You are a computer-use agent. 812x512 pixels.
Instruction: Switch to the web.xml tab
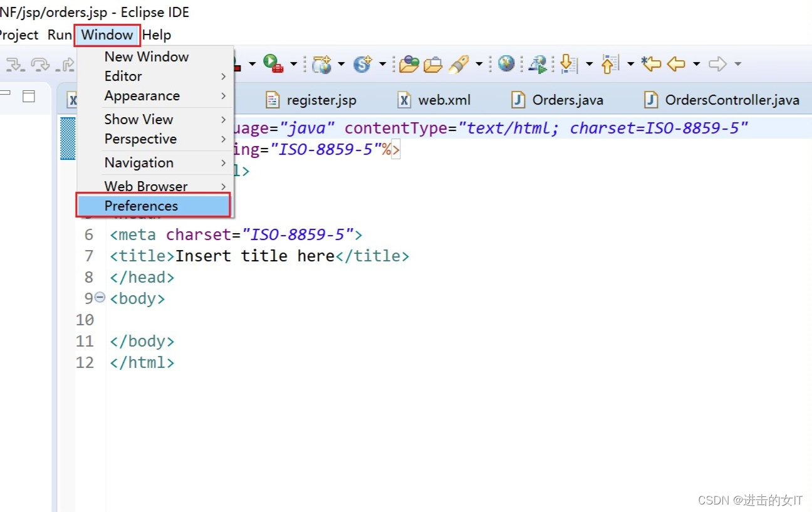pos(434,100)
